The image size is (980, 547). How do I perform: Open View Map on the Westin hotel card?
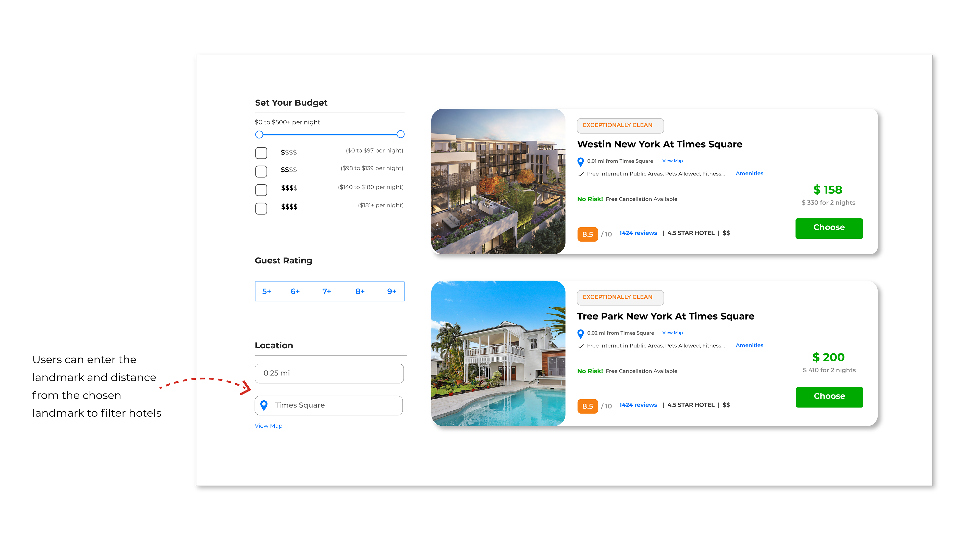click(x=672, y=161)
